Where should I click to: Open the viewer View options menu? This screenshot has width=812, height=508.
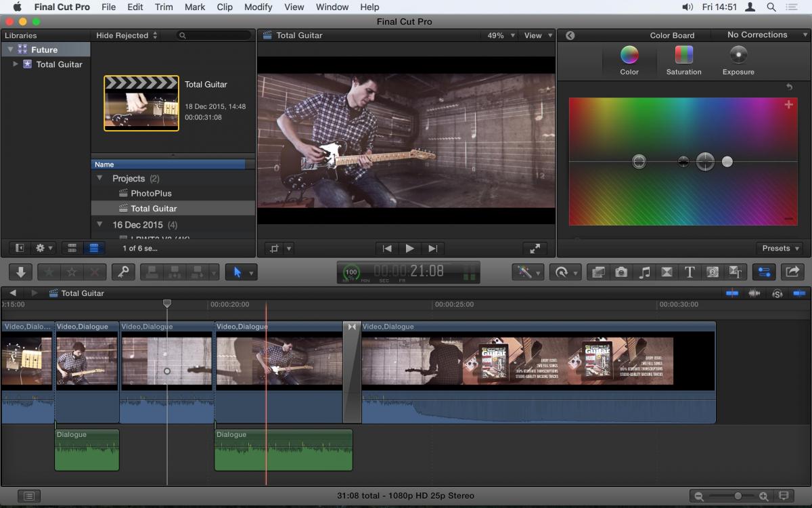tap(539, 35)
